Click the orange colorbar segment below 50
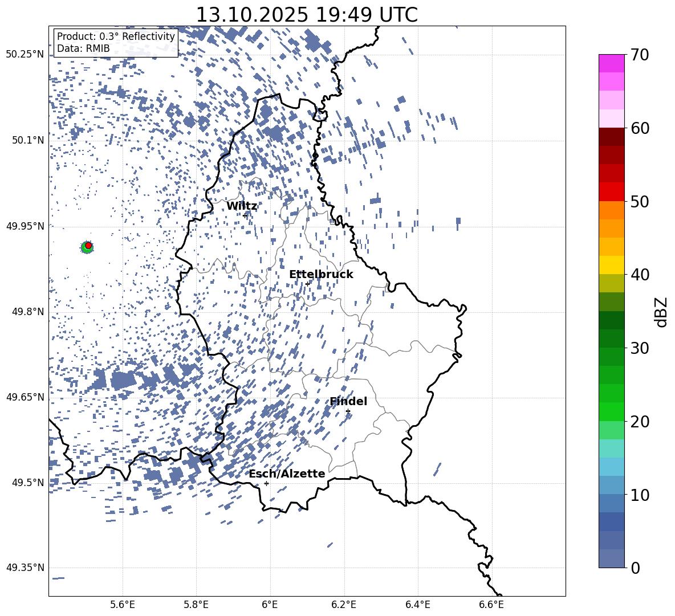The width and height of the screenshot is (675, 616). (x=611, y=210)
